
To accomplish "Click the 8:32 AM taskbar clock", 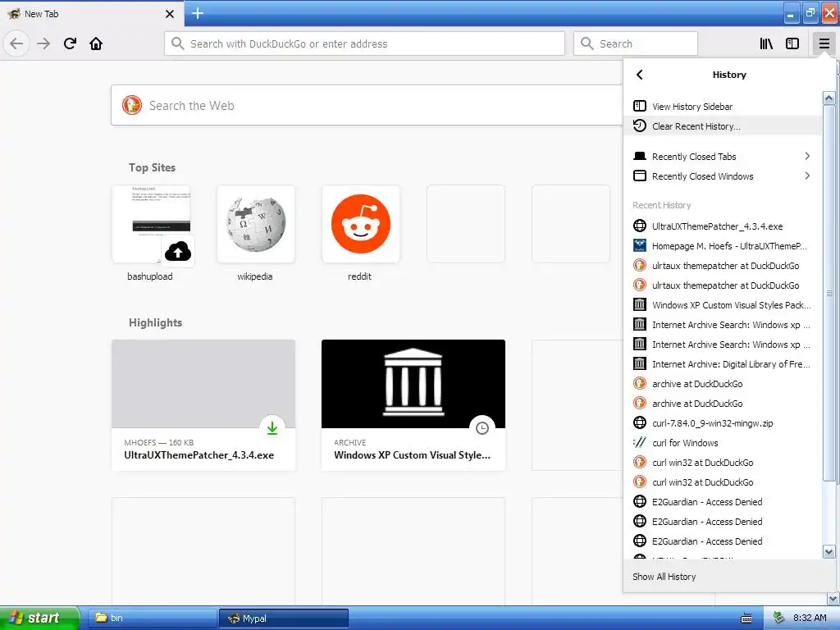I will 810,618.
